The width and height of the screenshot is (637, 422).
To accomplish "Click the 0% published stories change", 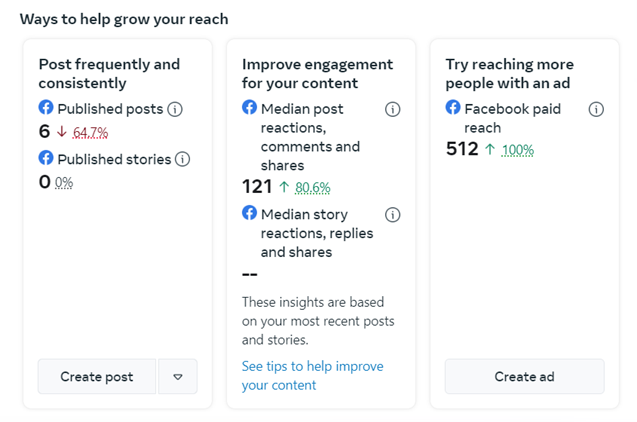I will pos(64,182).
